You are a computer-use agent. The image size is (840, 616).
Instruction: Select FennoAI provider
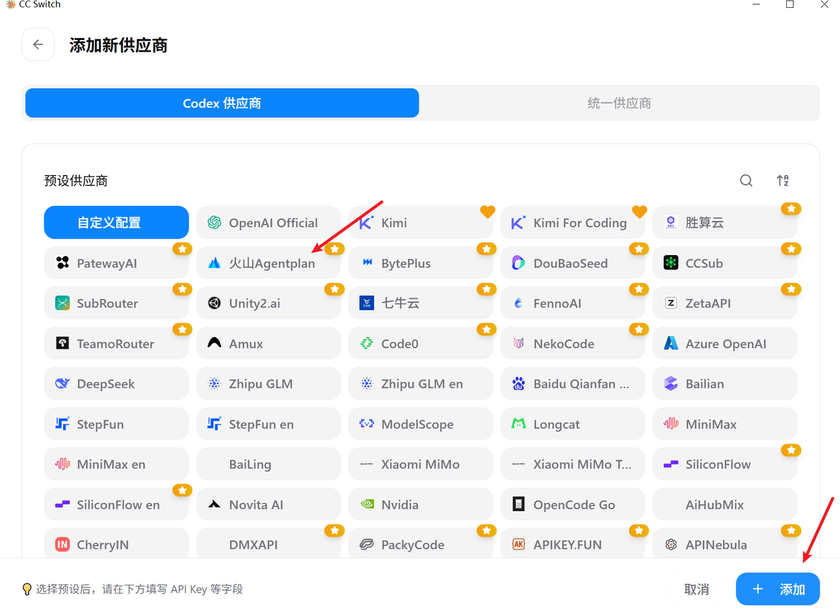(x=573, y=303)
